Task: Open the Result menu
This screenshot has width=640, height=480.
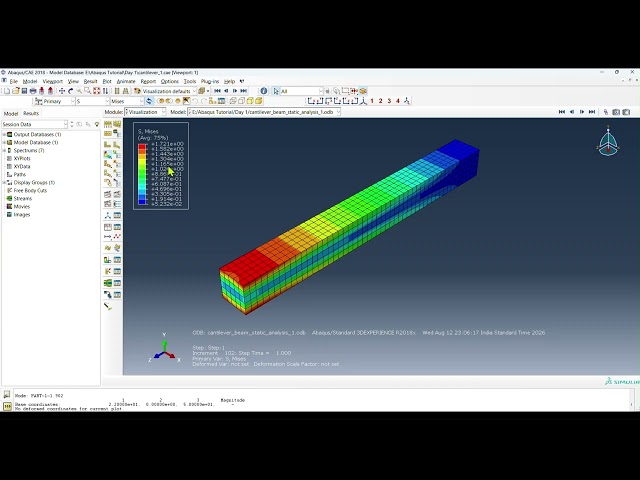Action: pos(90,81)
